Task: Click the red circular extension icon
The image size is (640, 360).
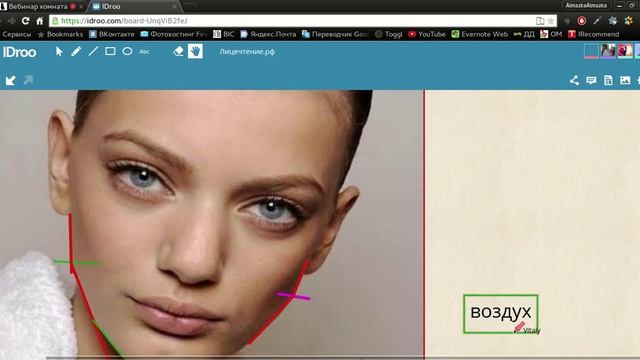Action: (x=582, y=21)
